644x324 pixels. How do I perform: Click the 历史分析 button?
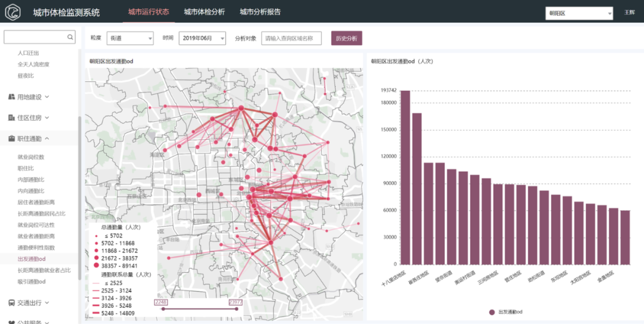coord(346,38)
